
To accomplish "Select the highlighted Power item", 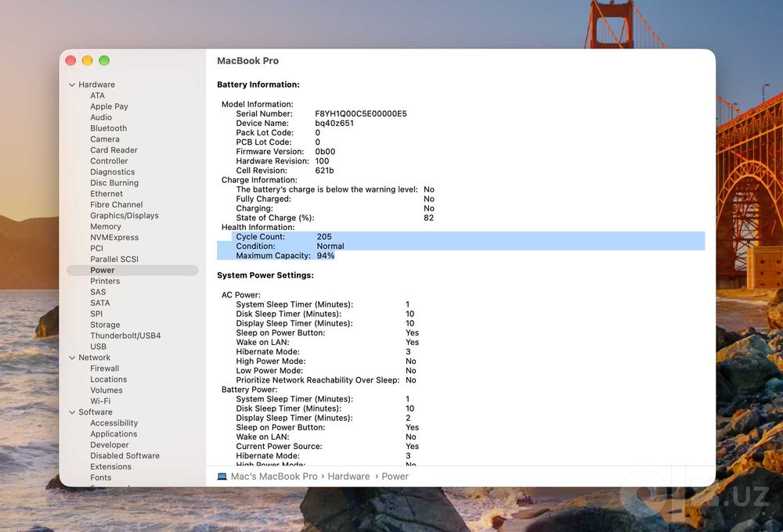I will pyautogui.click(x=132, y=271).
